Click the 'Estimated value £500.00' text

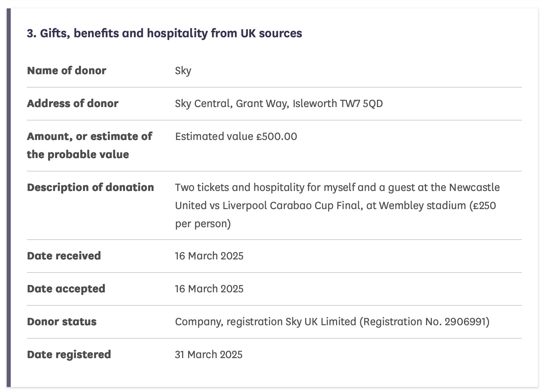point(236,136)
